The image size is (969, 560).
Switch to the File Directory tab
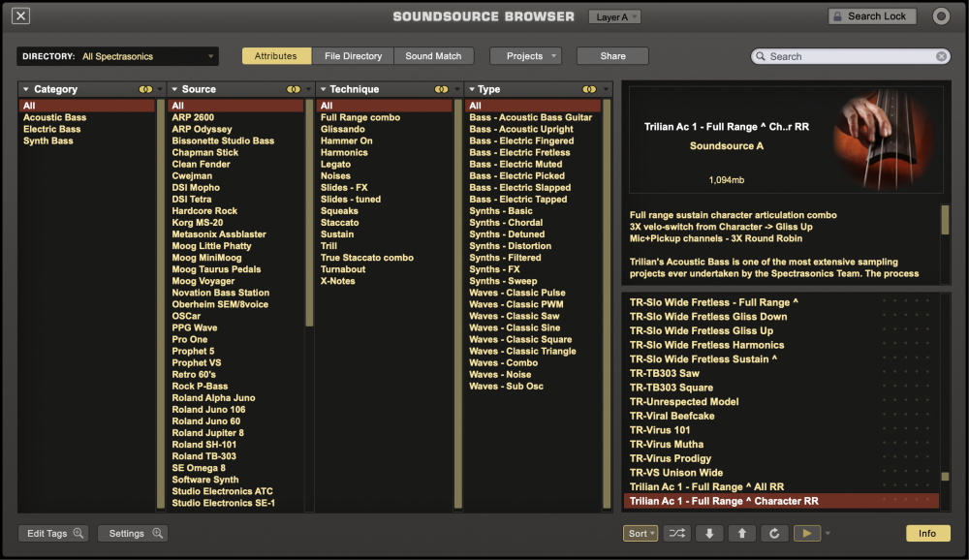point(353,55)
